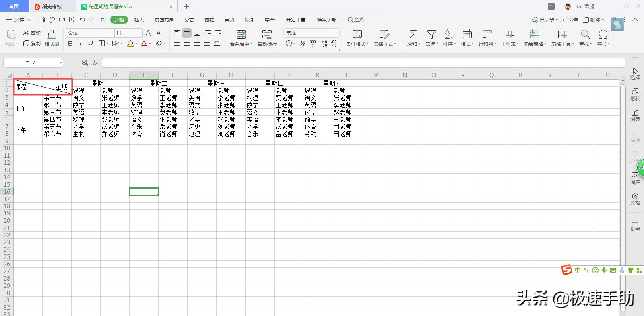Align text to the top of the cell
This screenshot has height=316, width=644.
[177, 33]
